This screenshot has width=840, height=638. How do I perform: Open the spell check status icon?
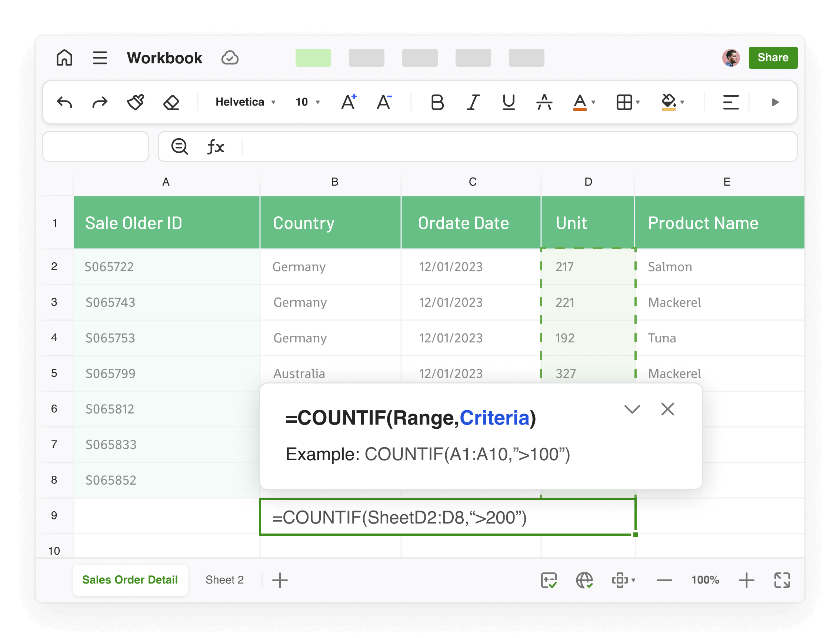(x=549, y=580)
